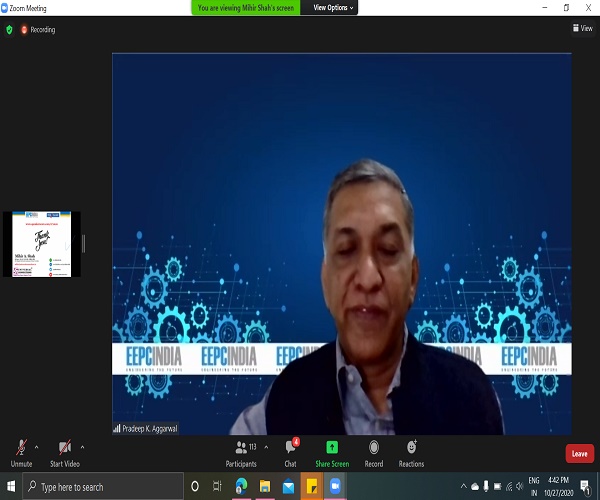Open File Explorer from taskbar
The height and width of the screenshot is (500, 600).
(265, 487)
